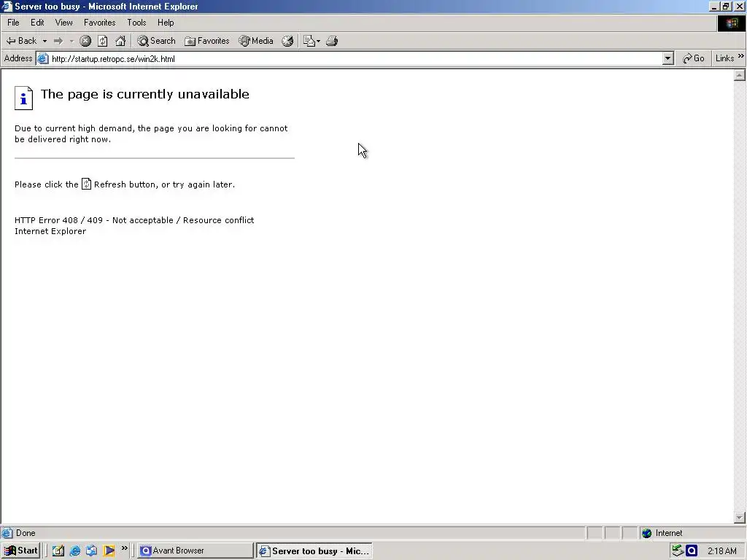Click the 'Internet Explorer' text line
The image size is (747, 560).
point(50,231)
